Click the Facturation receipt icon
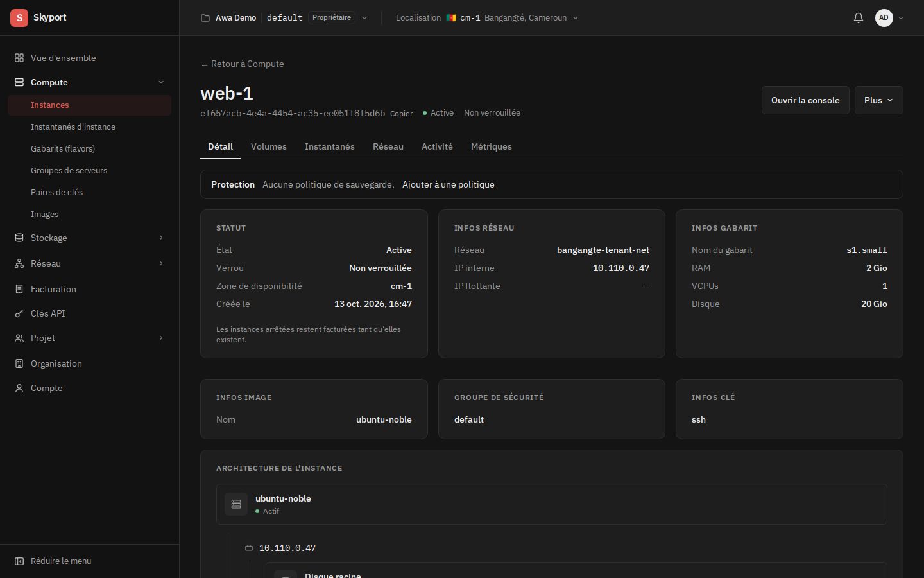Screen dimensions: 924x578 click(x=19, y=289)
